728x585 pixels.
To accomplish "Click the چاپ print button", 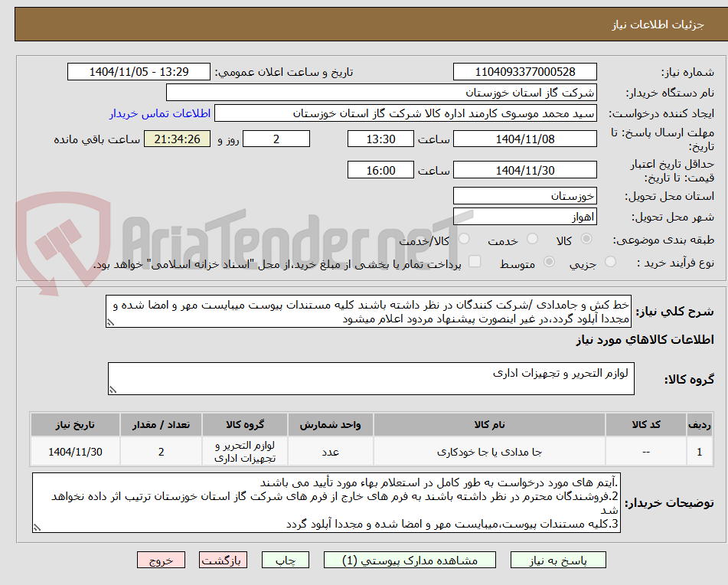I will point(286,560).
